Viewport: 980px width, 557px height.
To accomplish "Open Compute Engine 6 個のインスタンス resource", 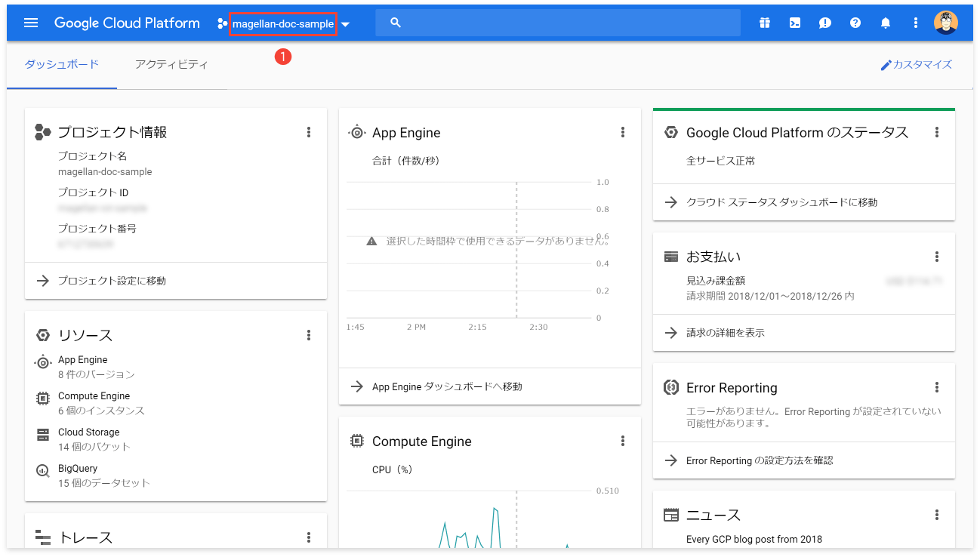I will [176, 403].
